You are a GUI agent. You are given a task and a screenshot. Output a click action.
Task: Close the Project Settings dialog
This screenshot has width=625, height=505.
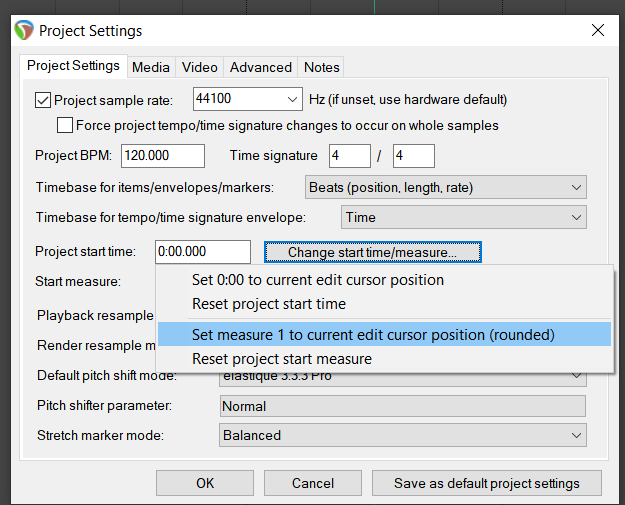[598, 30]
